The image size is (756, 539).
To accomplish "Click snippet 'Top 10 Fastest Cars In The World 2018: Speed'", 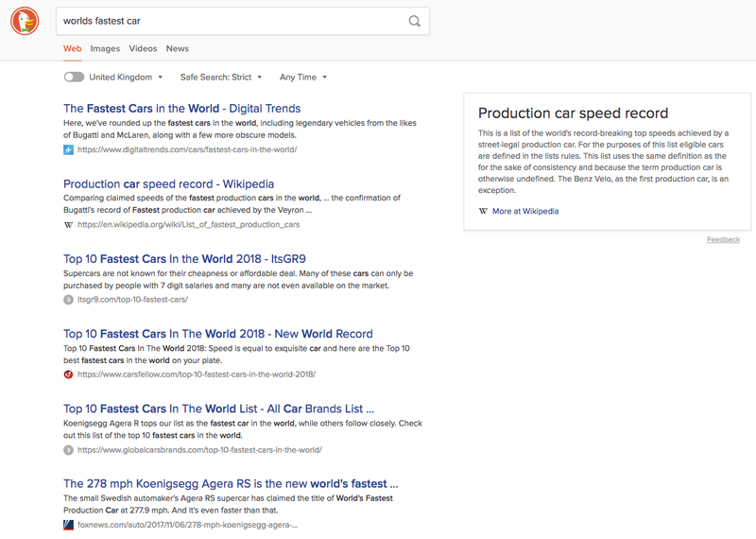I will coord(236,355).
